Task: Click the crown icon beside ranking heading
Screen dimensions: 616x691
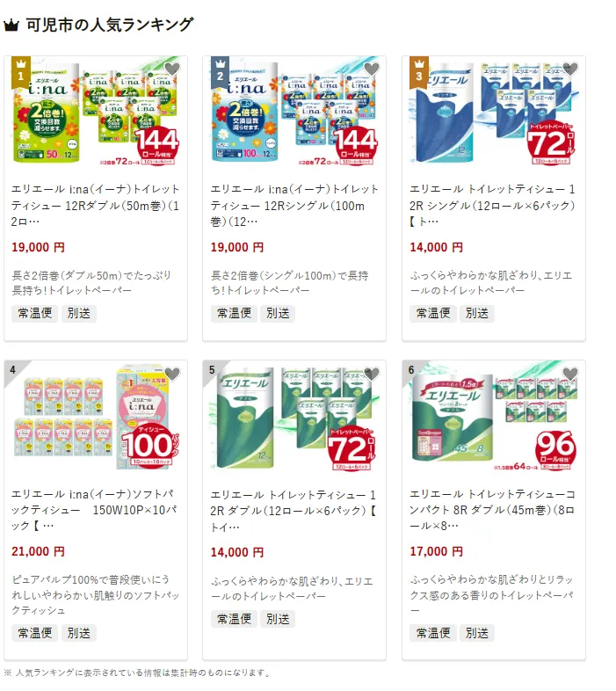Action: point(11,25)
